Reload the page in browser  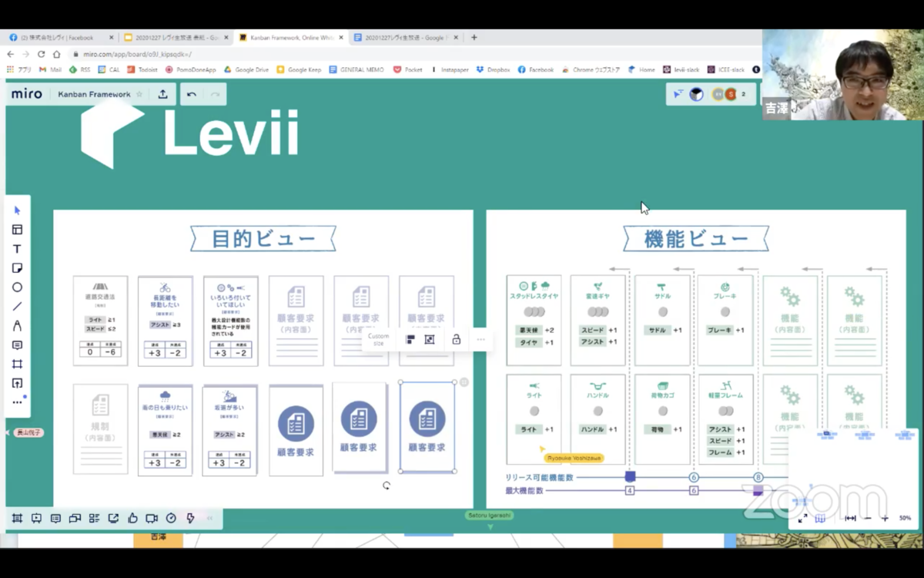(41, 54)
